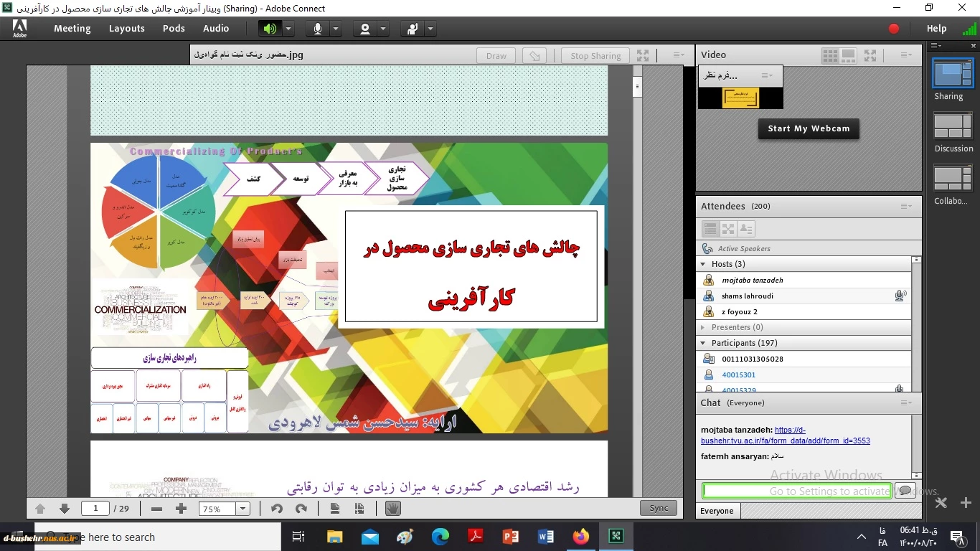Open the Help menu
This screenshot has height=551, width=980.
pos(936,29)
